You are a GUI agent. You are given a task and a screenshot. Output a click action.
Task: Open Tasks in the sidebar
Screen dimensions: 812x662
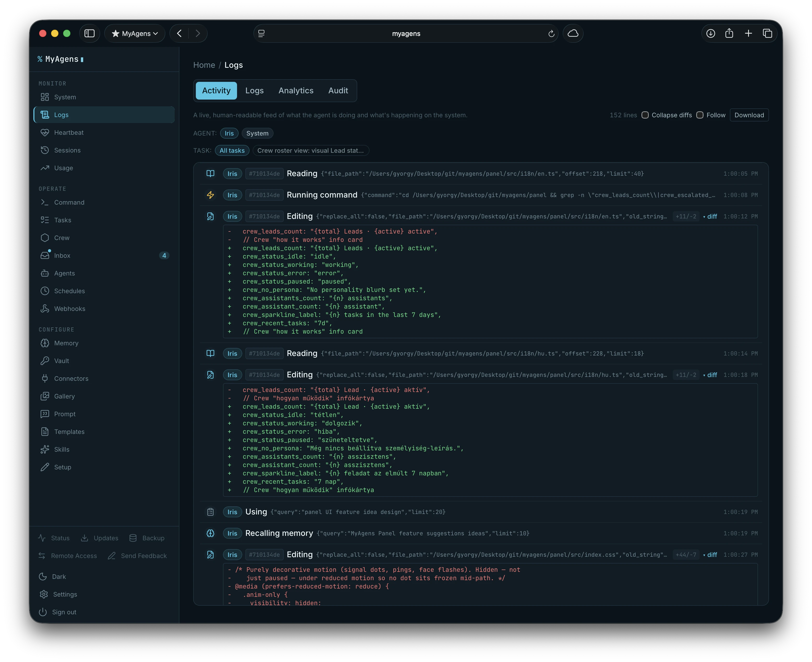(x=104, y=220)
